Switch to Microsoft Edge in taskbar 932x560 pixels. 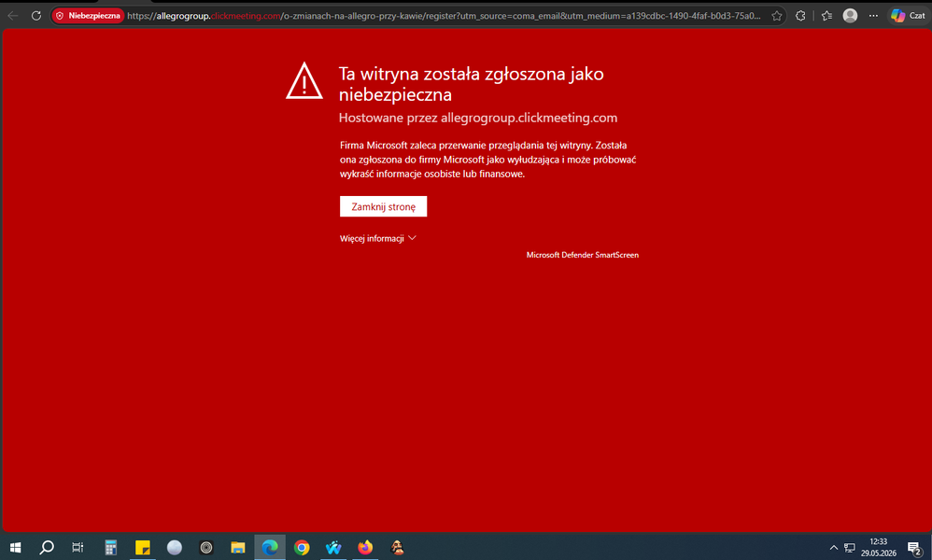tap(270, 548)
